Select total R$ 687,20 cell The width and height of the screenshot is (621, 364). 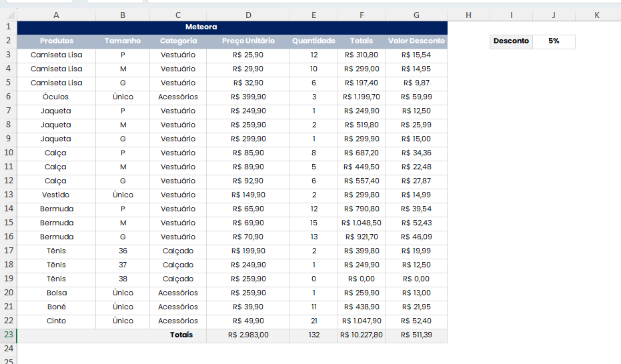coord(362,153)
